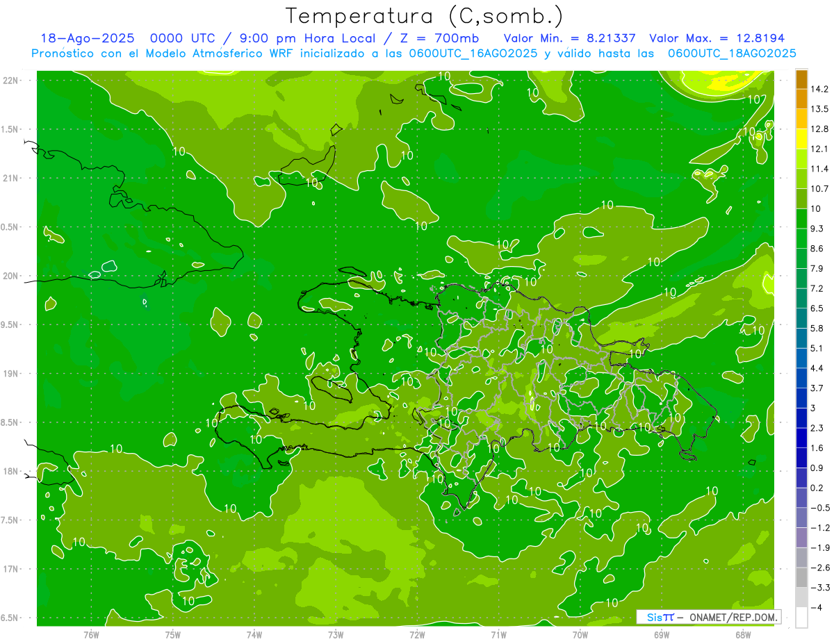Click the 14.2 colorbar value

819,90
